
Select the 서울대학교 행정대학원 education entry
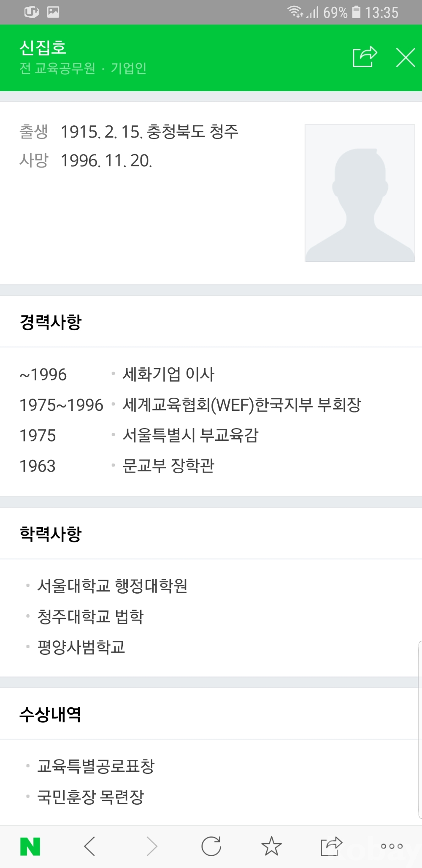click(x=112, y=586)
